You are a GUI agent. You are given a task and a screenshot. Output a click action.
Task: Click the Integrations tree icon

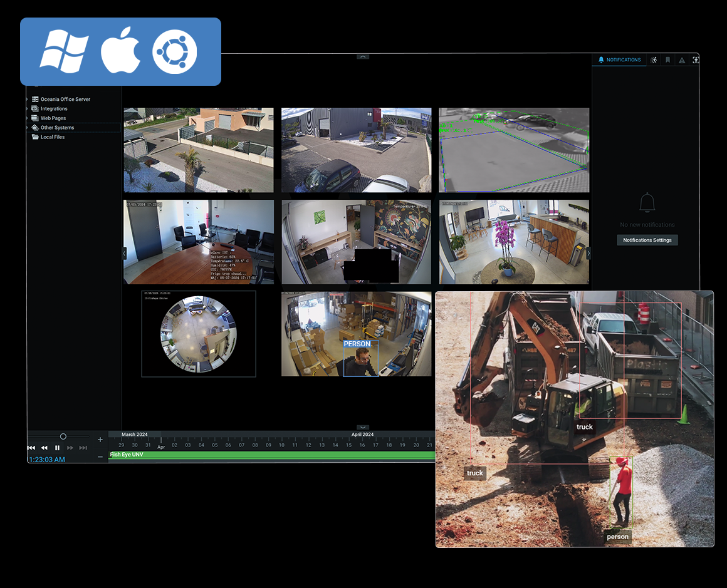(x=34, y=108)
